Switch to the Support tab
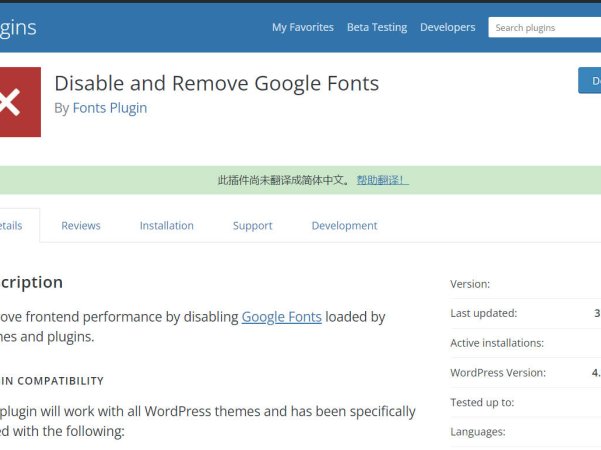Image resolution: width=601 pixels, height=450 pixels. [x=252, y=226]
